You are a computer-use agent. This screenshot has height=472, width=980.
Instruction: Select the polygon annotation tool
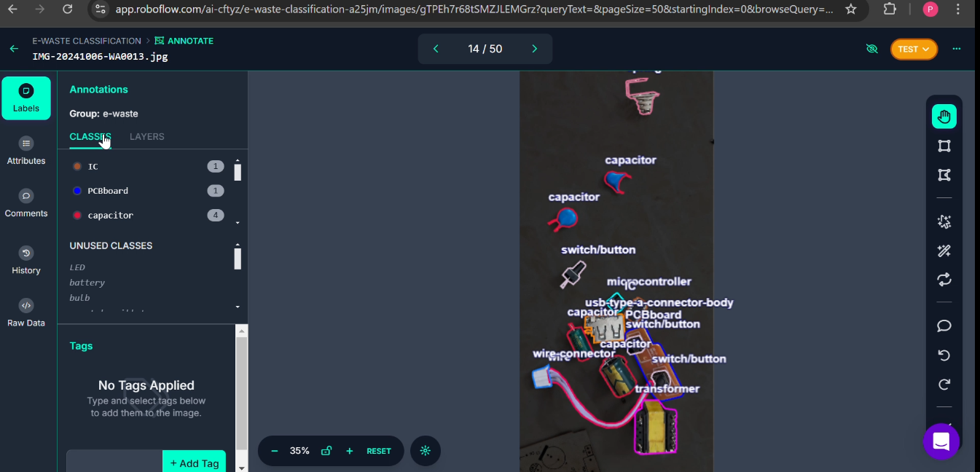(944, 175)
